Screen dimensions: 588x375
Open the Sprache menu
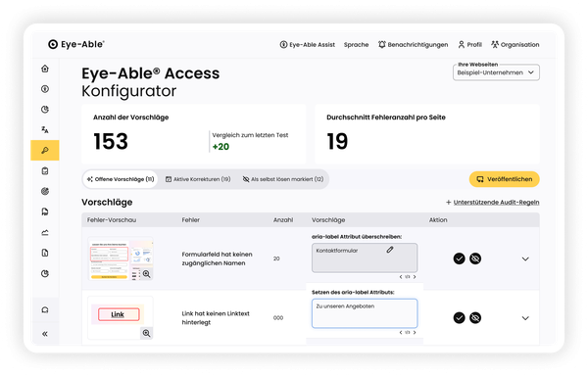(x=357, y=45)
